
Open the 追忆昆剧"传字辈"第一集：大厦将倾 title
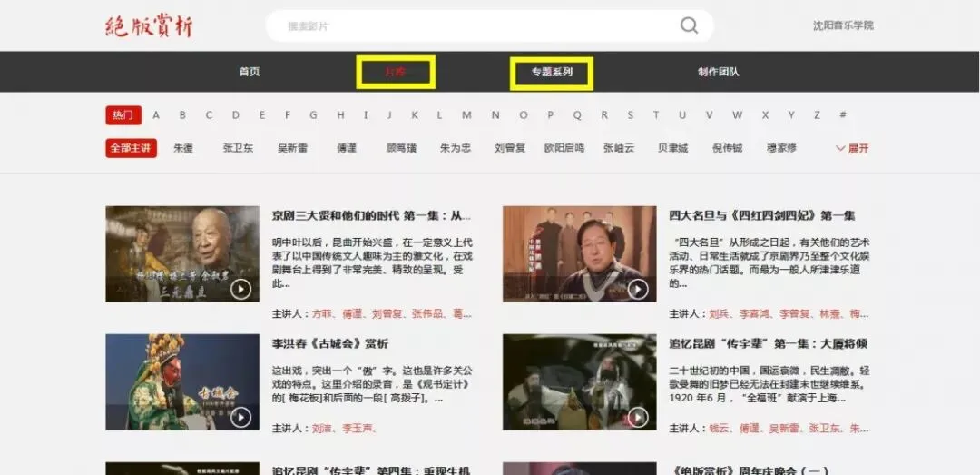pyautogui.click(x=769, y=344)
